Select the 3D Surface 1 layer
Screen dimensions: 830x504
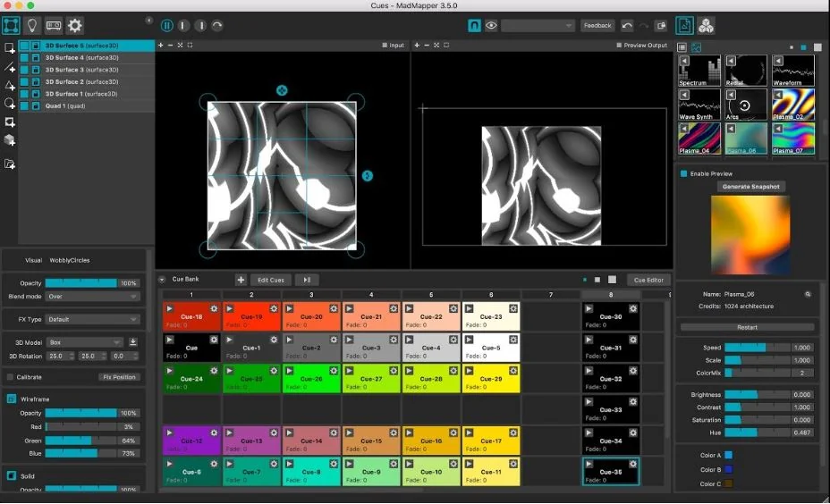(87, 94)
